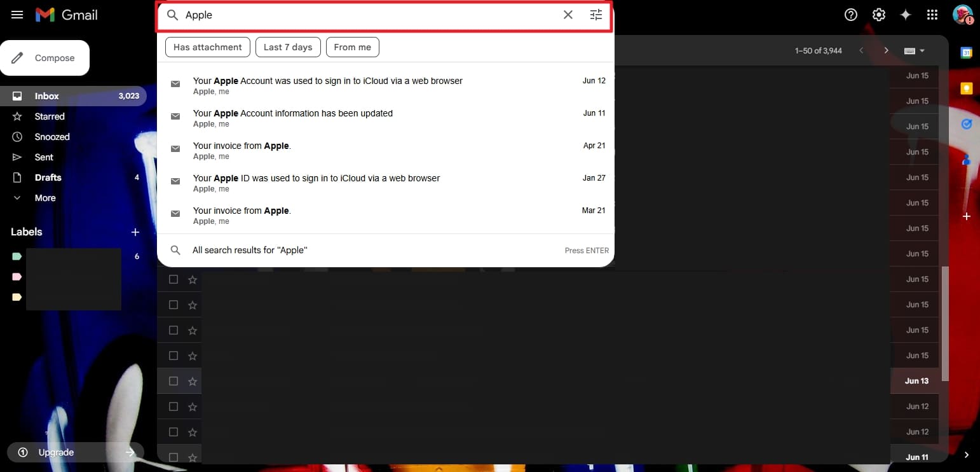Star the email dated Jun 13

pos(193,381)
